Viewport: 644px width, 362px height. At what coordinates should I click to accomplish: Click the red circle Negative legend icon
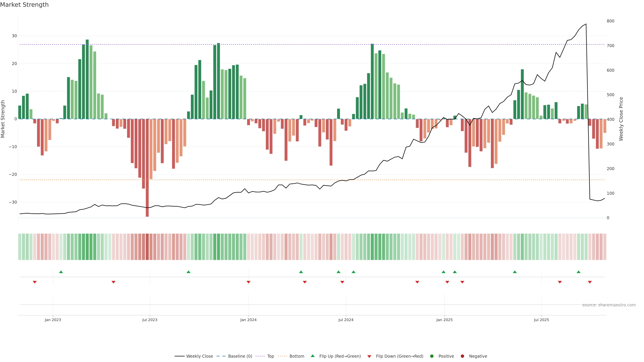[x=462, y=356]
